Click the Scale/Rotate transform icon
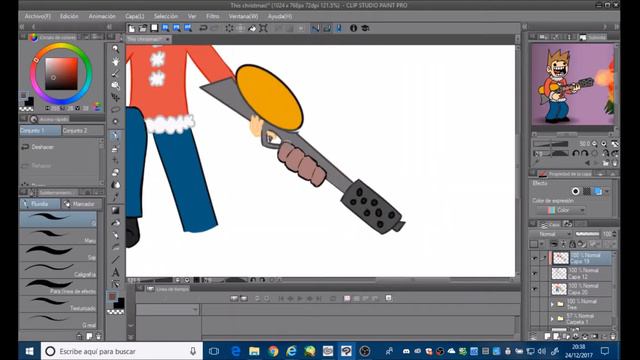The width and height of the screenshot is (640, 360). 263,28
